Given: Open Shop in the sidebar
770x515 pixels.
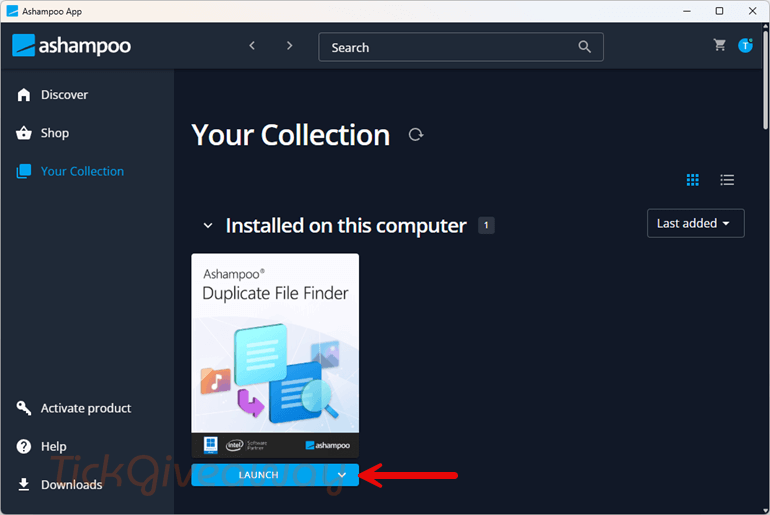Looking at the screenshot, I should point(55,133).
